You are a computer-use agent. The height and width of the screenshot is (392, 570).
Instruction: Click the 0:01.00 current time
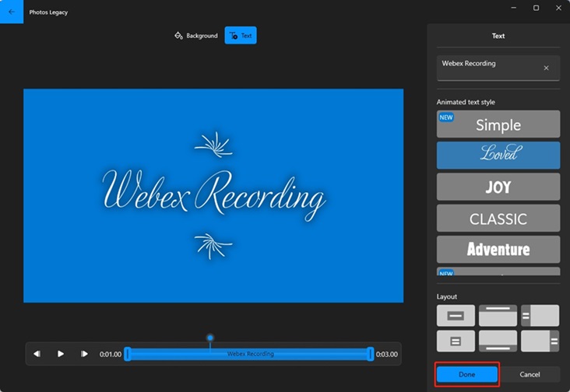click(111, 354)
